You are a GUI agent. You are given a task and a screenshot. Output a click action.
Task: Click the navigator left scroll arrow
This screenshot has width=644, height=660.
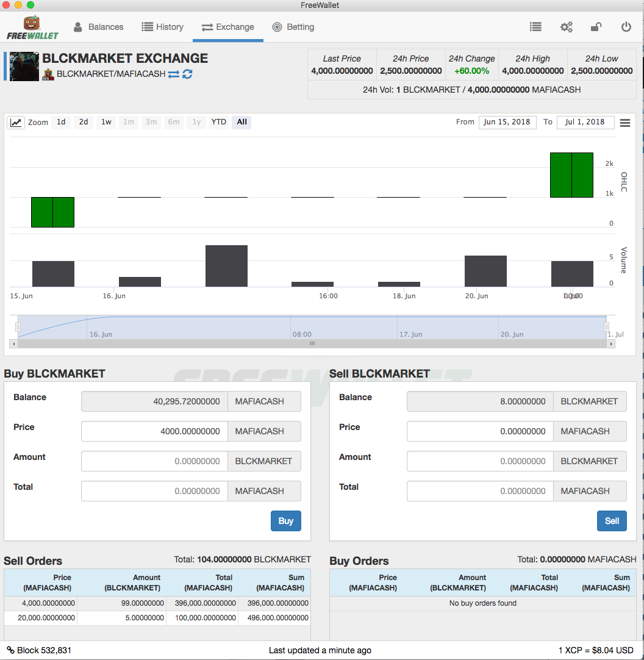[14, 344]
